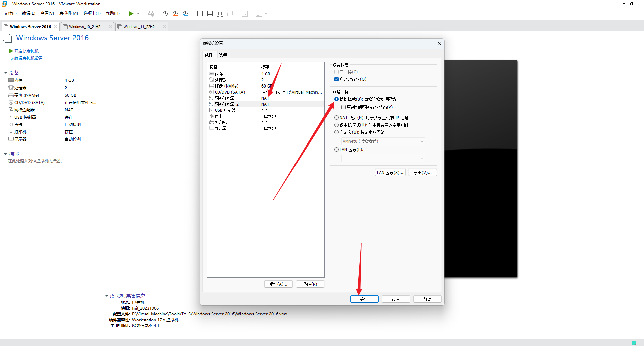Image resolution: width=644 pixels, height=346 pixels.
Task: Click the 高级(V)... button
Action: pos(423,173)
